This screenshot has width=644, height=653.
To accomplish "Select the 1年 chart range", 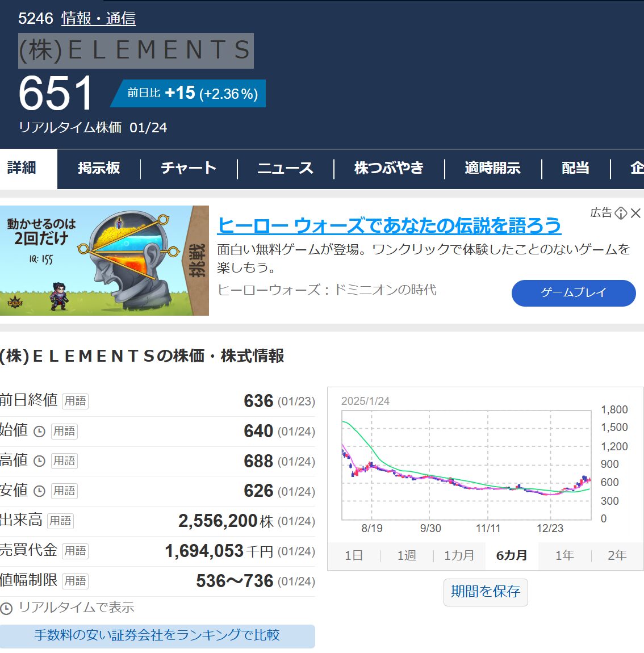I will (564, 555).
